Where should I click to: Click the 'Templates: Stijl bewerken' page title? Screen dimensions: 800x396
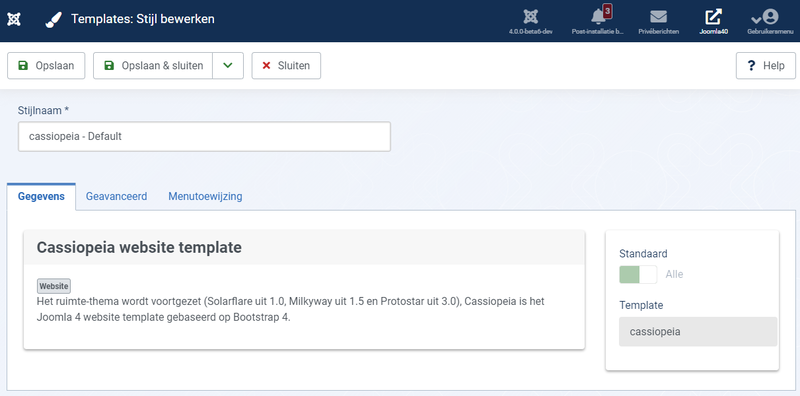pos(143,19)
